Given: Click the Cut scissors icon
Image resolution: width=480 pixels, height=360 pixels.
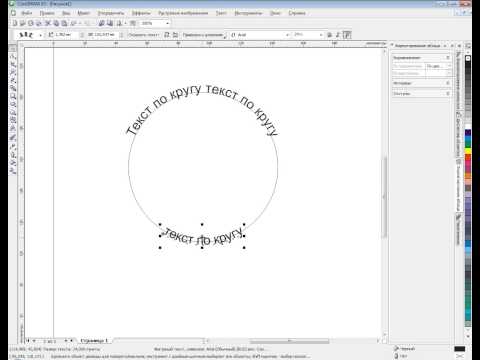Looking at the screenshot, I should coord(48,23).
